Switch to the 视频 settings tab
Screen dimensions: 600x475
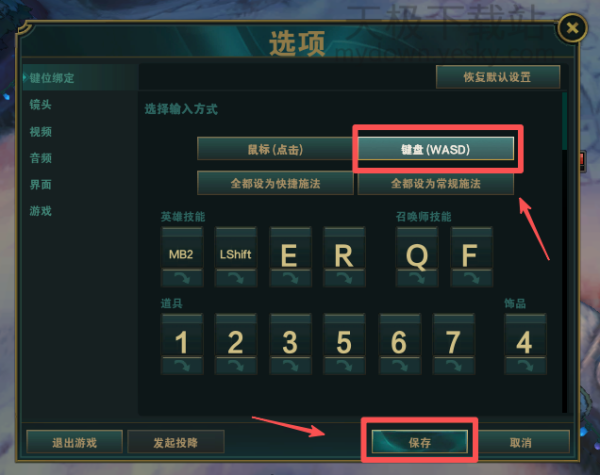coord(41,132)
